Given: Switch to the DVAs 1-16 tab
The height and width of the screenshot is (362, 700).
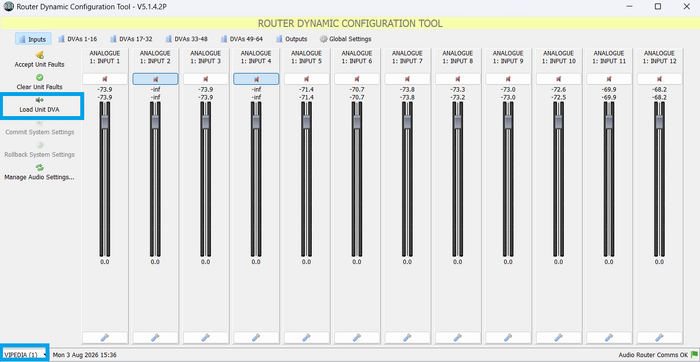Looking at the screenshot, I should [78, 39].
